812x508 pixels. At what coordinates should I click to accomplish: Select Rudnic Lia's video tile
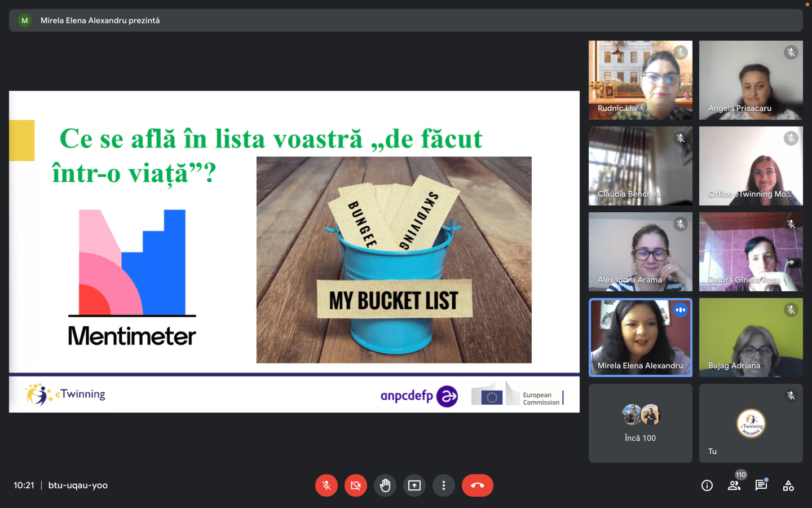click(641, 80)
